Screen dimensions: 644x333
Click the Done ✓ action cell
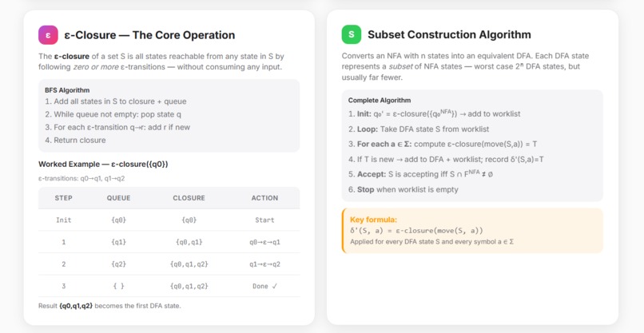(x=264, y=286)
